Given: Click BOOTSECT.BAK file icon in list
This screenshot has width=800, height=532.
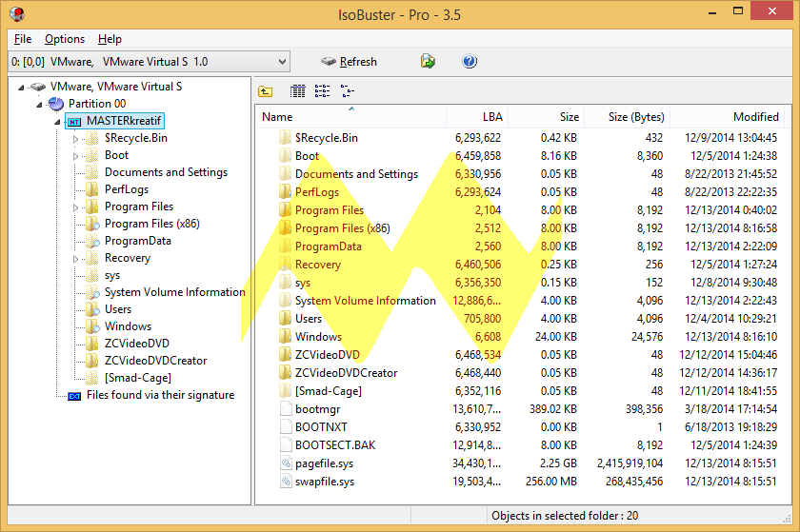Looking at the screenshot, I should coord(286,445).
